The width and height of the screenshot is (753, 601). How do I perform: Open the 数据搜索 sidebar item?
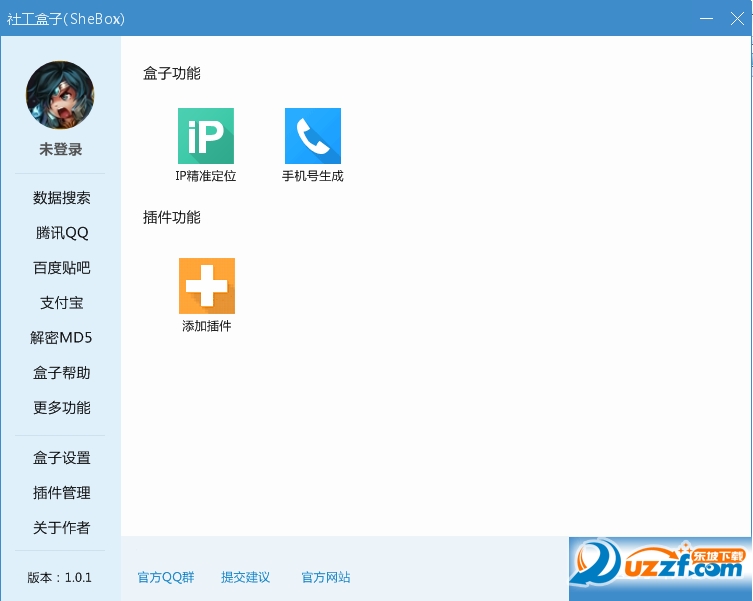tap(61, 198)
